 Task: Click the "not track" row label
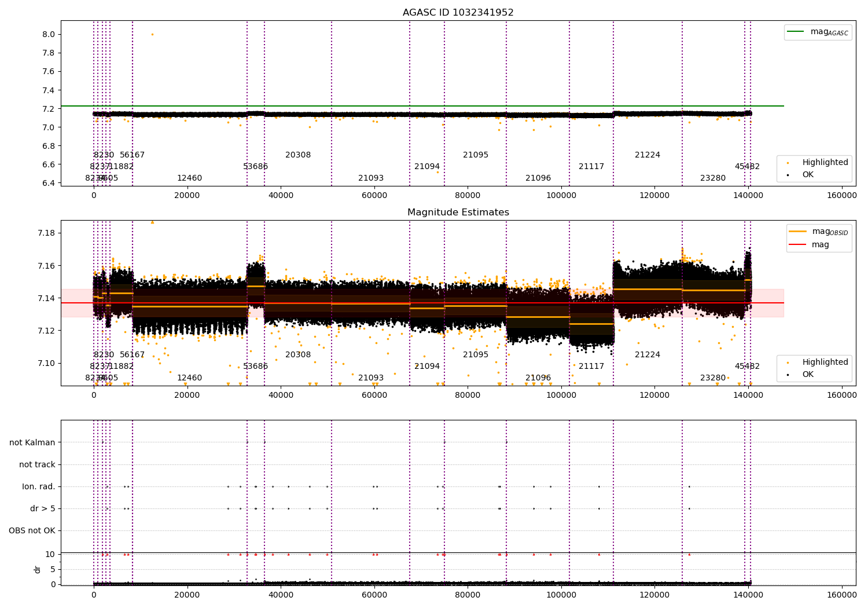click(x=37, y=465)
